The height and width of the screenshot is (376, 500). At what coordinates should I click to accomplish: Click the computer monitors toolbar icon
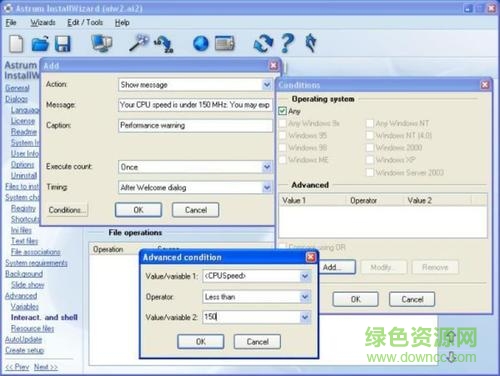(x=101, y=43)
